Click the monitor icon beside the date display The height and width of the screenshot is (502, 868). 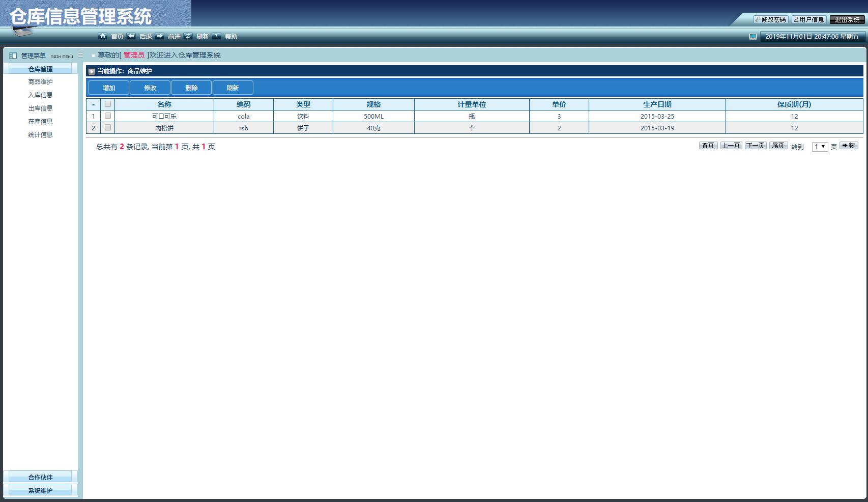[x=753, y=37]
